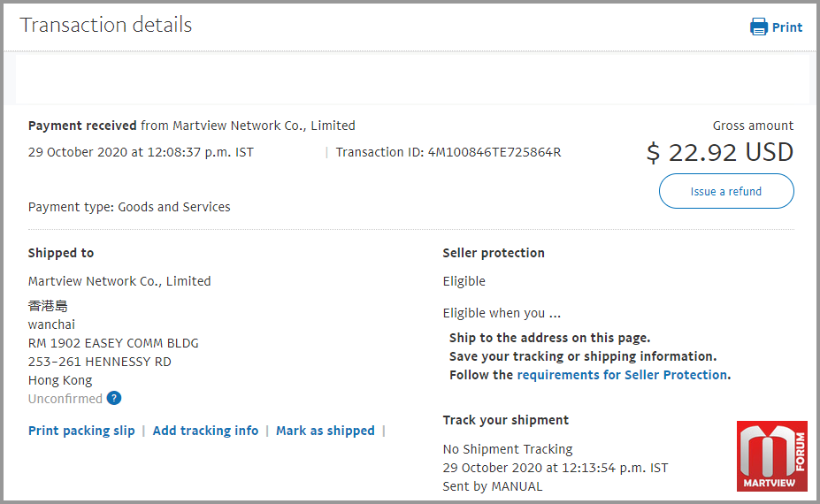
Task: Click the No Shipment Tracking text
Action: click(x=508, y=449)
